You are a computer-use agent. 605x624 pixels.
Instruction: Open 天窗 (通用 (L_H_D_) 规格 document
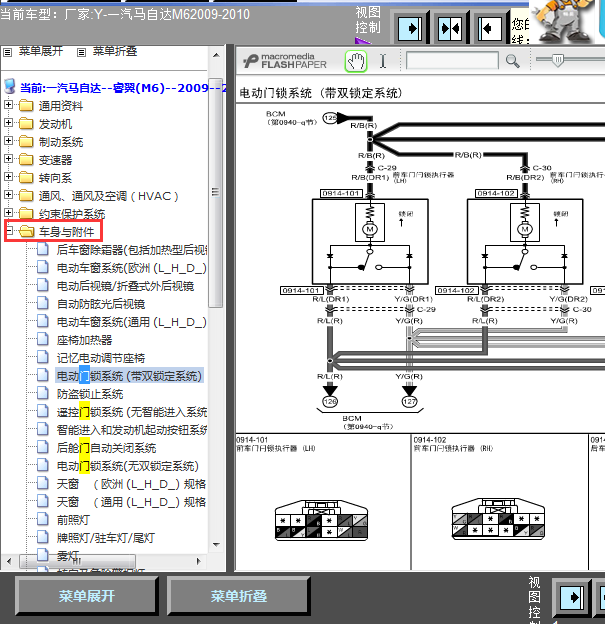tap(131, 501)
